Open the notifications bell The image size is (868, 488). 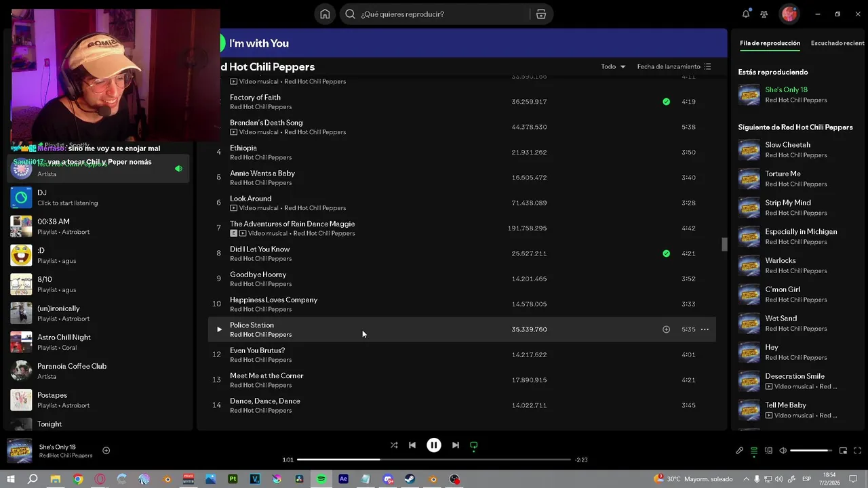point(746,14)
